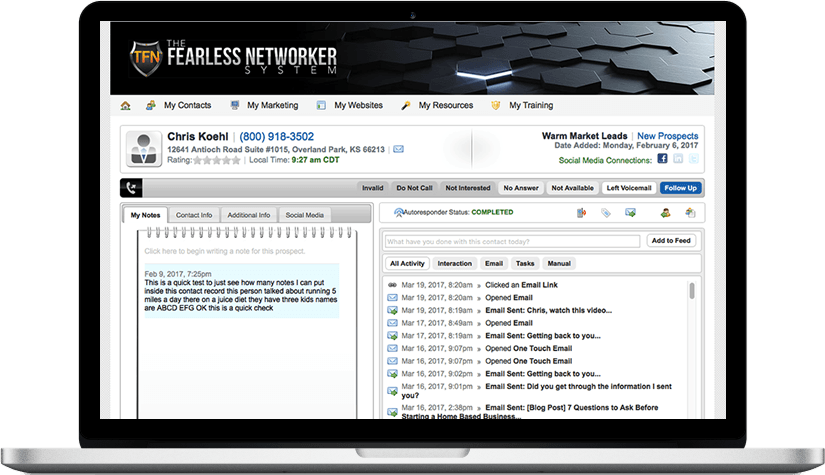This screenshot has height=475, width=825.
Task: Open the My Websites menu
Action: [x=358, y=105]
